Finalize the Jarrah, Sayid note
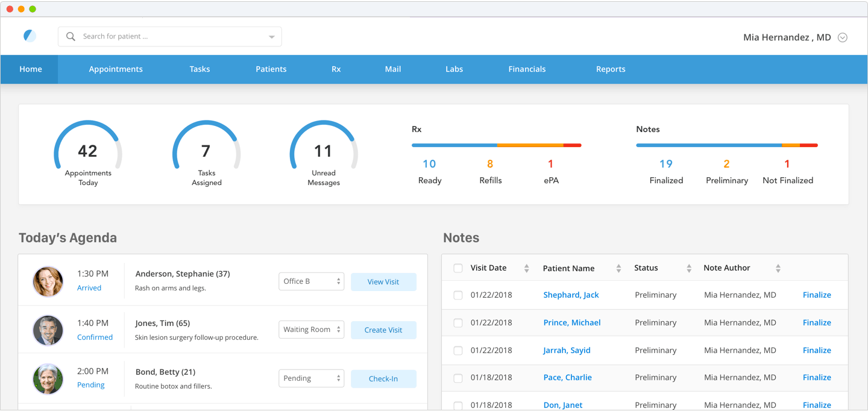868x411 pixels. [817, 350]
